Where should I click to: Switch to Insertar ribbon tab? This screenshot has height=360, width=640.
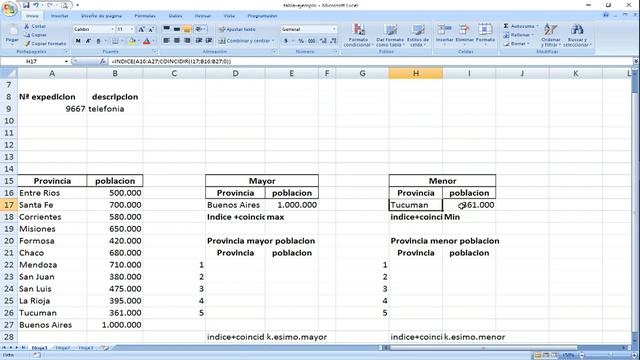pos(59,16)
